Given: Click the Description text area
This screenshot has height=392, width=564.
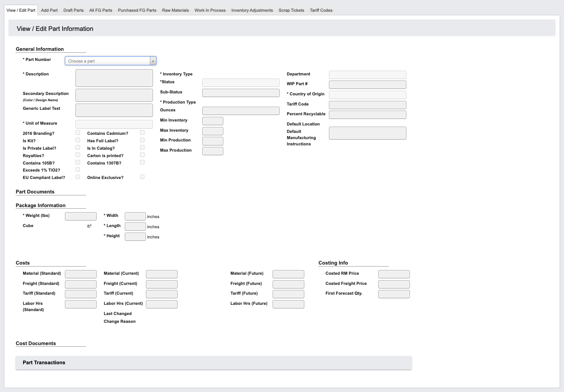Looking at the screenshot, I should (x=114, y=78).
